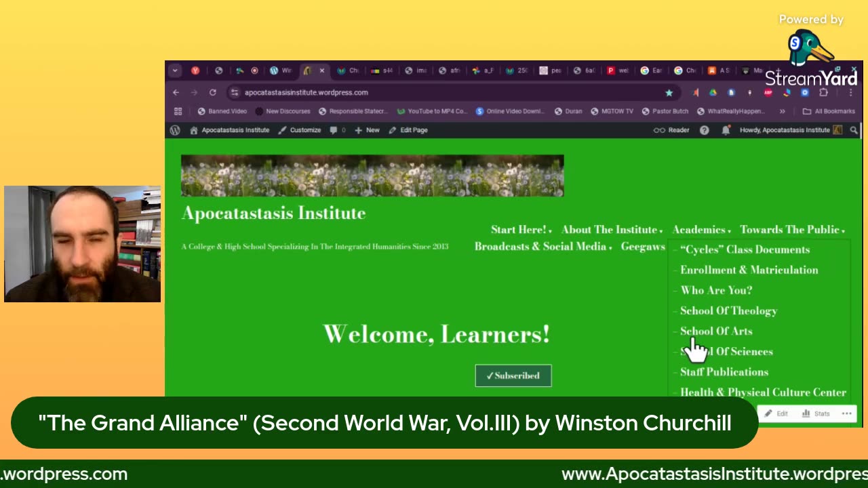Viewport: 868px width, 488px height.
Task: Click the New plus item in admin bar
Action: (x=367, y=130)
